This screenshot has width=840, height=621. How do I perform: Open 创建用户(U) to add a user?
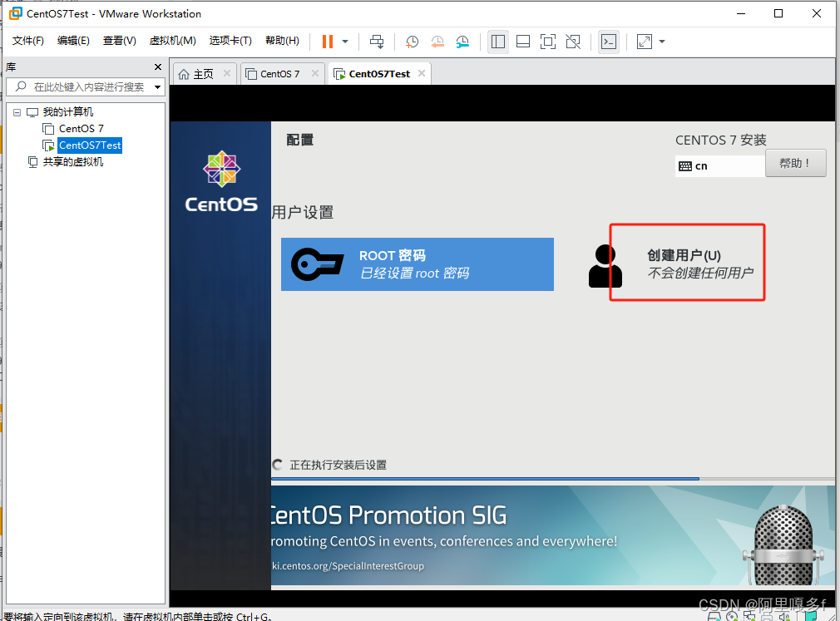tap(687, 262)
